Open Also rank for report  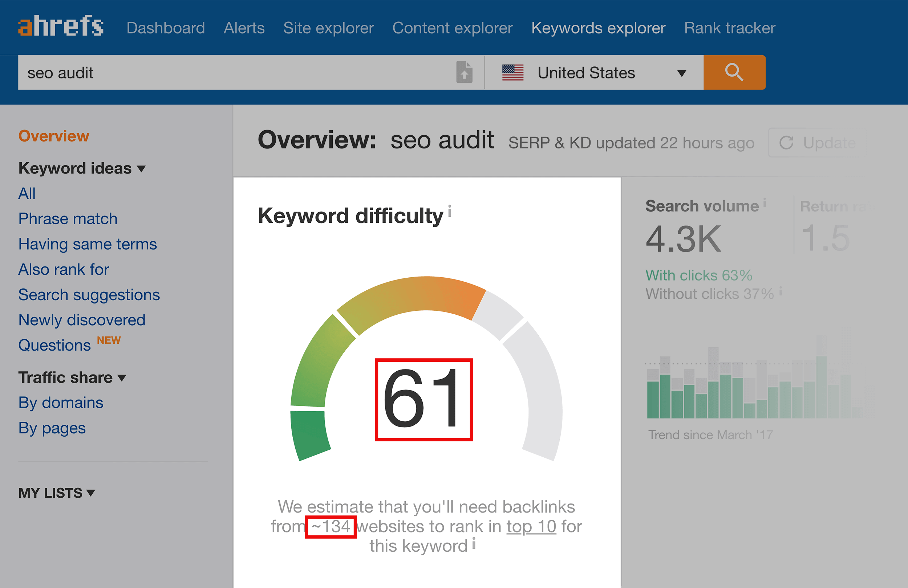coord(64,269)
